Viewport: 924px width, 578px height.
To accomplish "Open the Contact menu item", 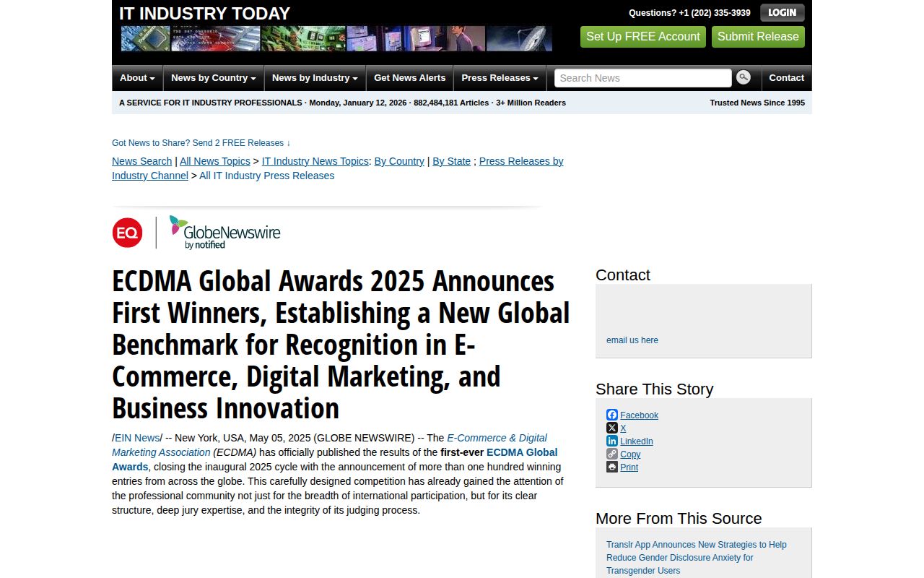I will (786, 77).
